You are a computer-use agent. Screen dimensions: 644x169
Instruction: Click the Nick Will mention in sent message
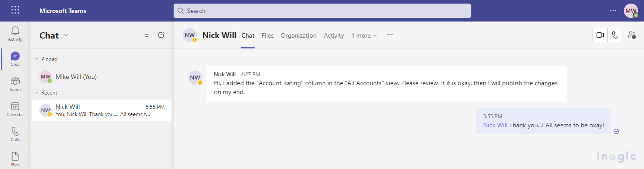[x=495, y=125]
